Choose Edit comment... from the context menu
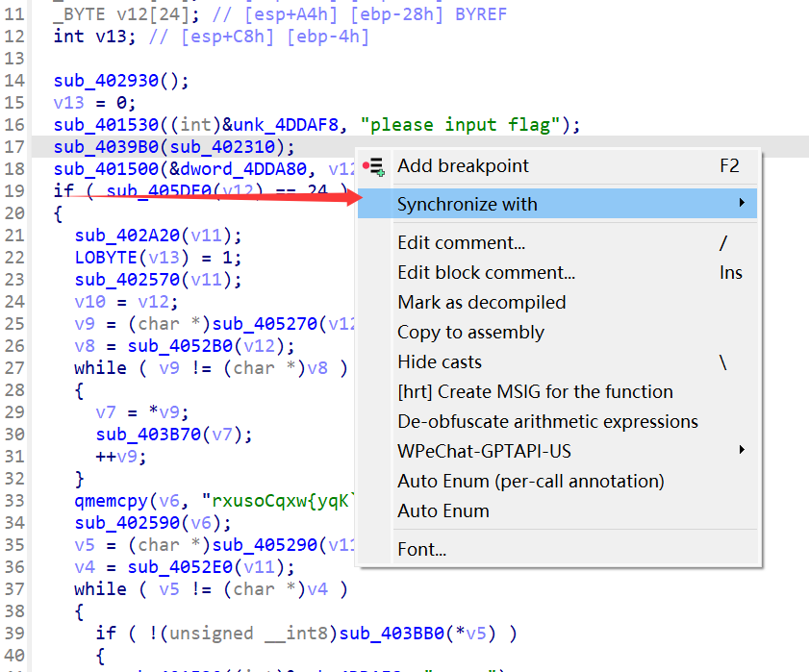This screenshot has height=672, width=809. tap(461, 242)
